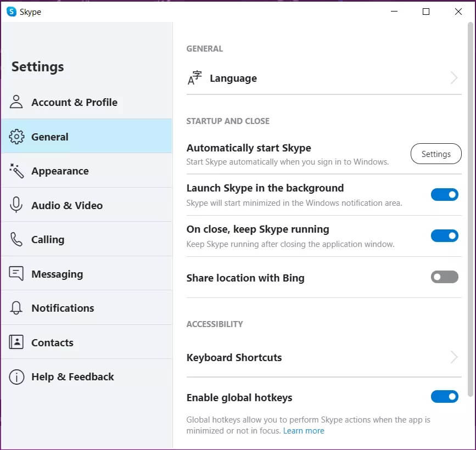Click the Calling phone icon
The height and width of the screenshot is (450, 476).
pyautogui.click(x=16, y=239)
